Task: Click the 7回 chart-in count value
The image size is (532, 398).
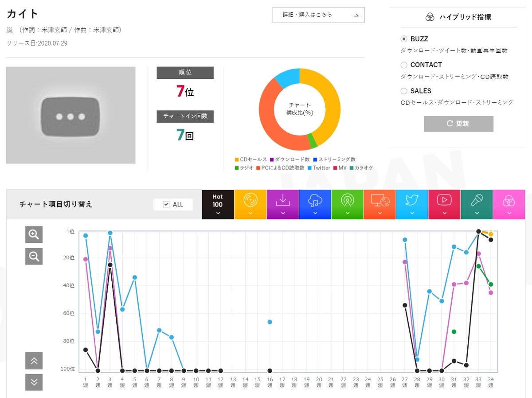Action: pyautogui.click(x=185, y=135)
